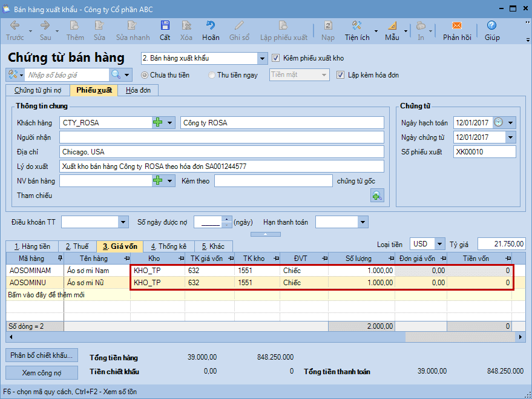Undo changes with the Hoãn icon
Screen dimensions: 532x399
pos(211,25)
